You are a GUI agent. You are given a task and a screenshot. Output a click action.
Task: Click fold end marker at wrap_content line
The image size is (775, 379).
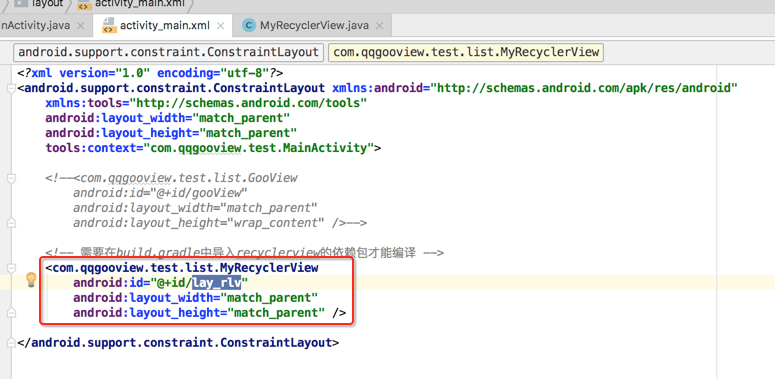pos(11,223)
